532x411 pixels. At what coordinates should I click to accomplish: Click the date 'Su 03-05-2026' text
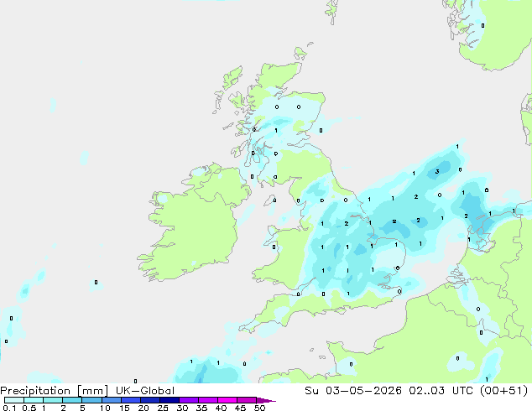tap(353, 391)
